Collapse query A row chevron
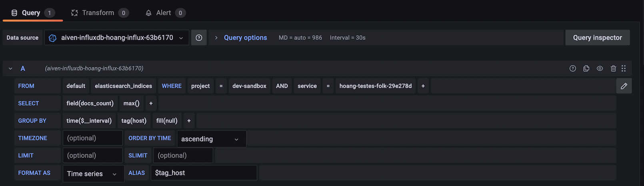644x186 pixels. [x=10, y=68]
